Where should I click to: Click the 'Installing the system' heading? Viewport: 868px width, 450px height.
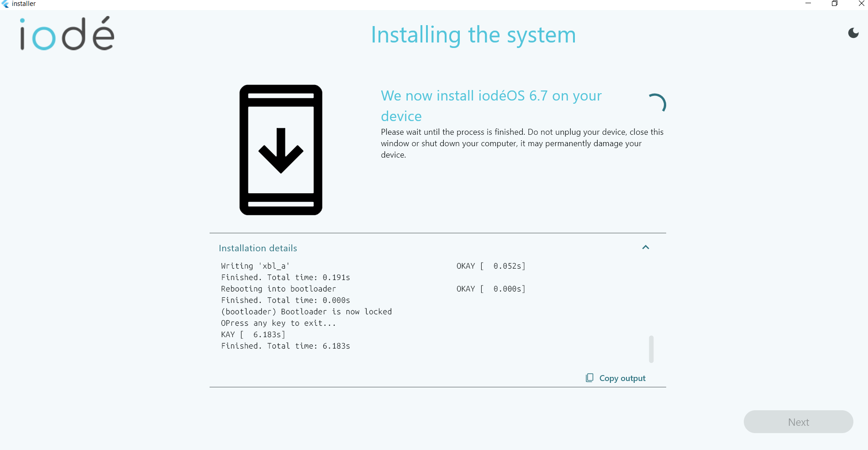coord(473,35)
